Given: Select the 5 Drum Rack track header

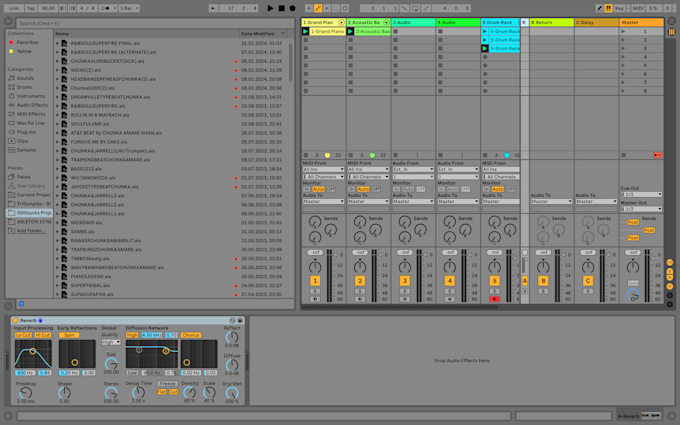Looking at the screenshot, I should tap(499, 22).
